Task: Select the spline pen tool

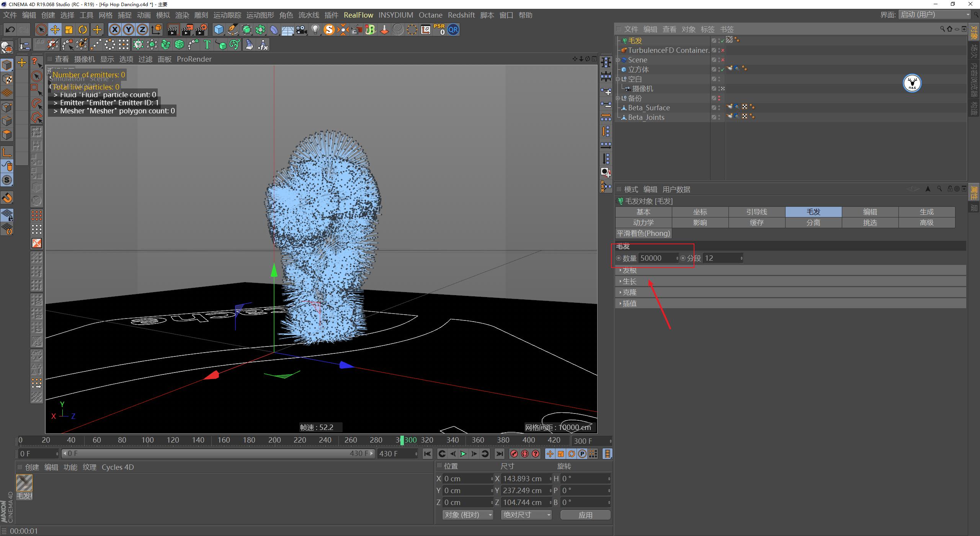Action: click(233, 29)
